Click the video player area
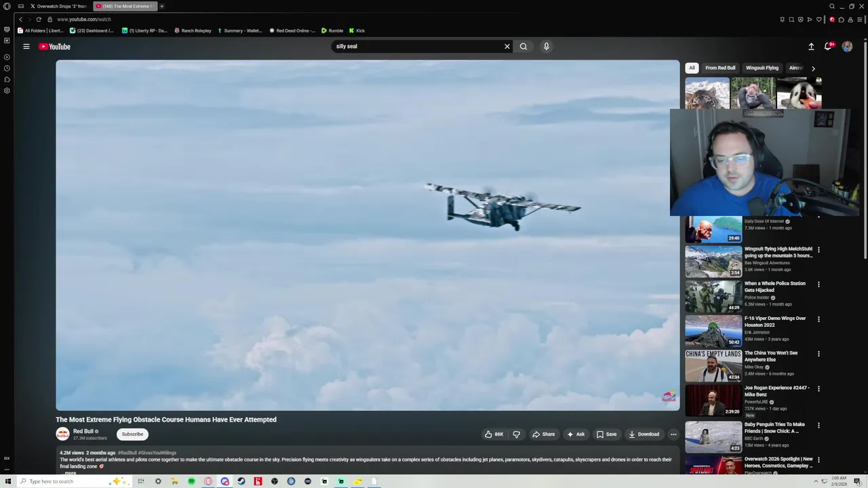 pos(368,235)
